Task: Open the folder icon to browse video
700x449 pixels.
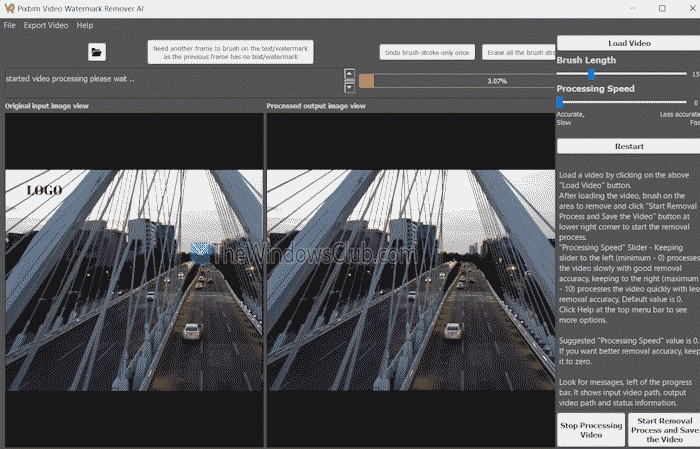Action: [97, 52]
